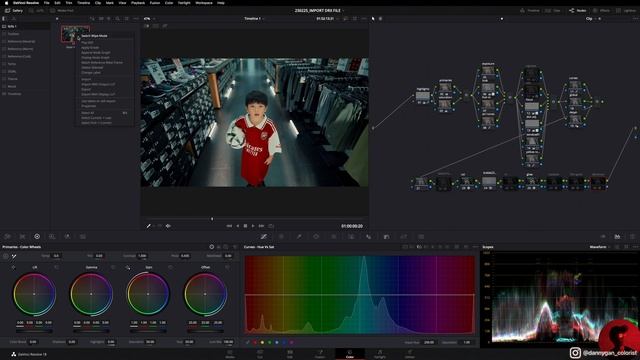The width and height of the screenshot is (640, 360).
Task: Click the Contrast value field
Action: (142, 256)
